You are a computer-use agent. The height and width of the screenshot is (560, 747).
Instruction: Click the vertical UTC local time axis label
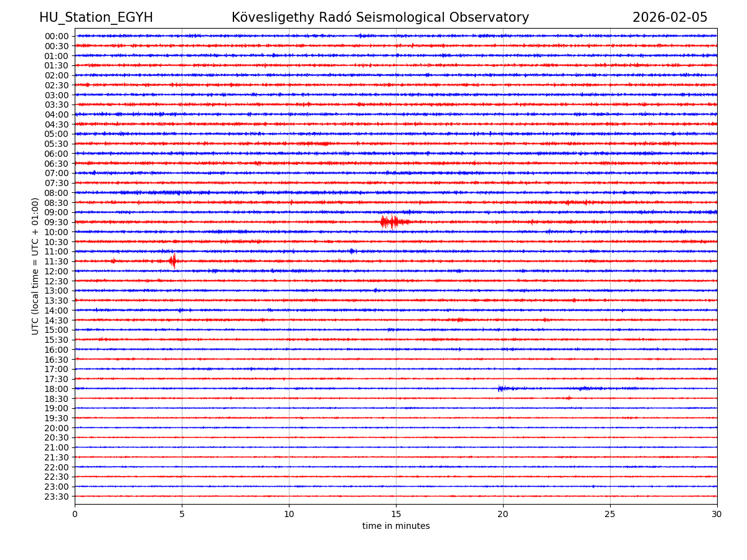tap(35, 266)
